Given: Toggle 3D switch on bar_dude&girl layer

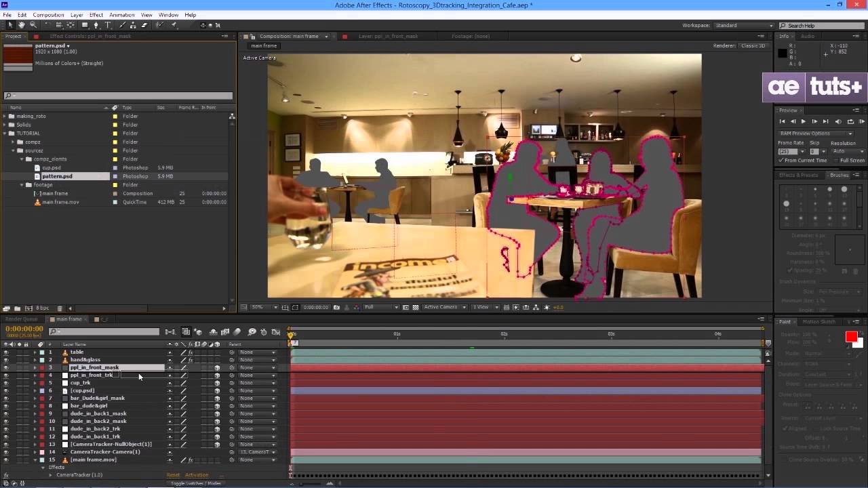Looking at the screenshot, I should click(x=217, y=406).
